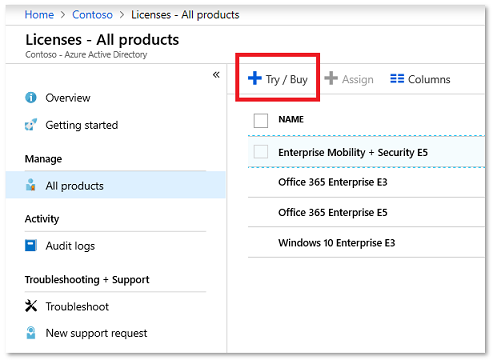Go to the Contoso breadcrumb link
This screenshot has width=493, height=364.
92,15
